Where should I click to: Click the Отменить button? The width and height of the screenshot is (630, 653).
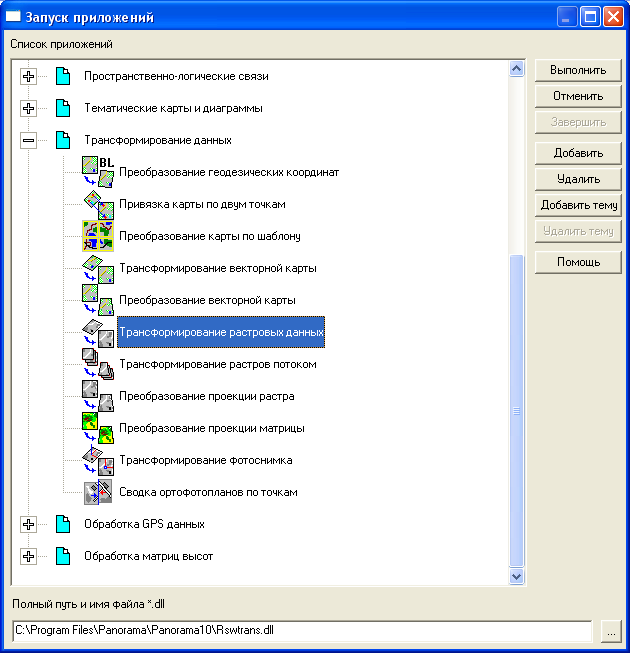[x=578, y=96]
